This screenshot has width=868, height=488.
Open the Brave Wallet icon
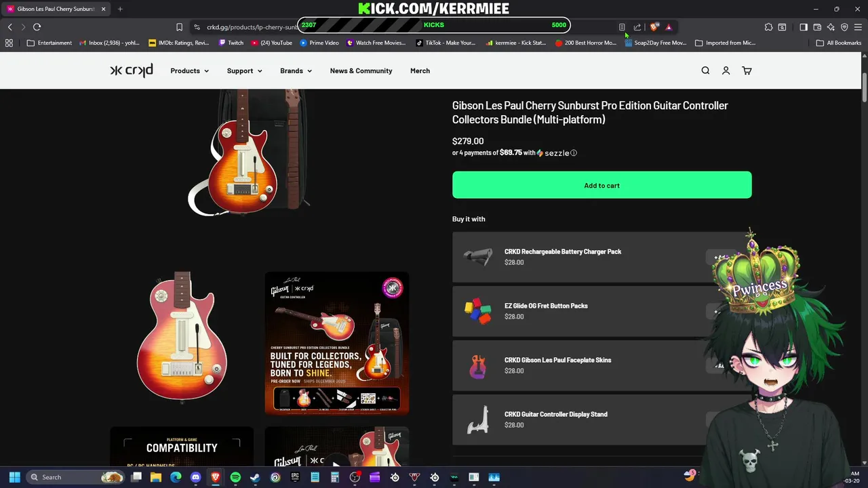[x=817, y=27]
